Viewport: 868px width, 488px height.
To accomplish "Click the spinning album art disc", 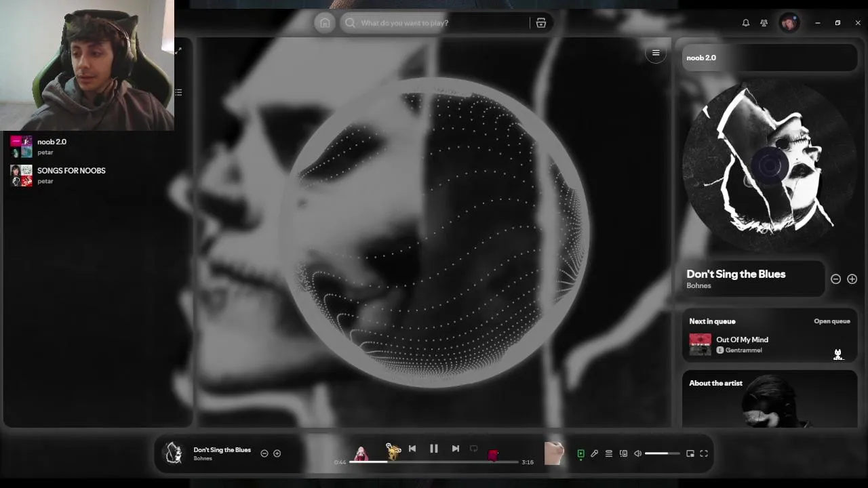I will coord(769,165).
